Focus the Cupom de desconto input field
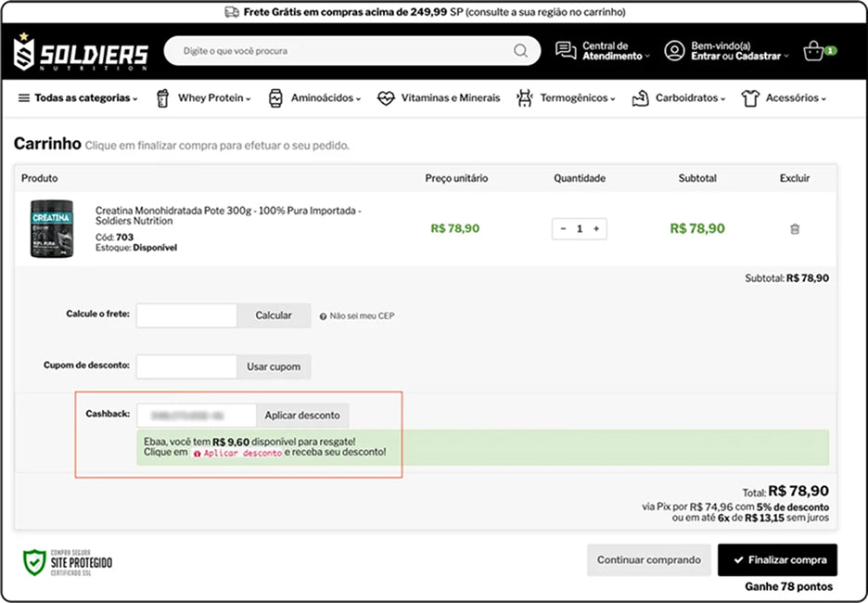Image resolution: width=868 pixels, height=603 pixels. (x=186, y=366)
